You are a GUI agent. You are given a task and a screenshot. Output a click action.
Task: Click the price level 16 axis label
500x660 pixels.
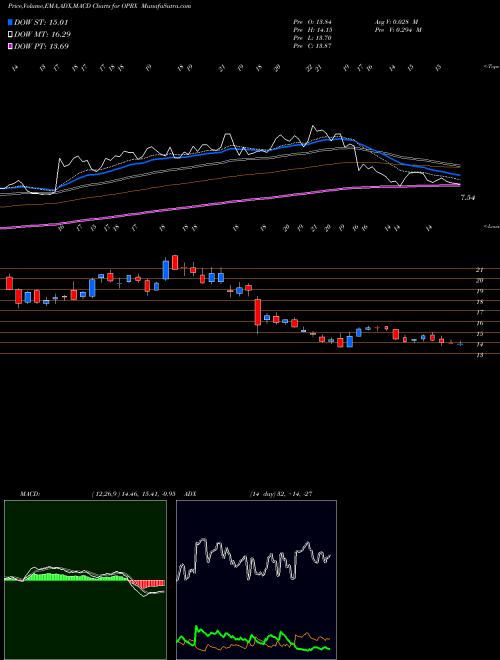pyautogui.click(x=479, y=323)
